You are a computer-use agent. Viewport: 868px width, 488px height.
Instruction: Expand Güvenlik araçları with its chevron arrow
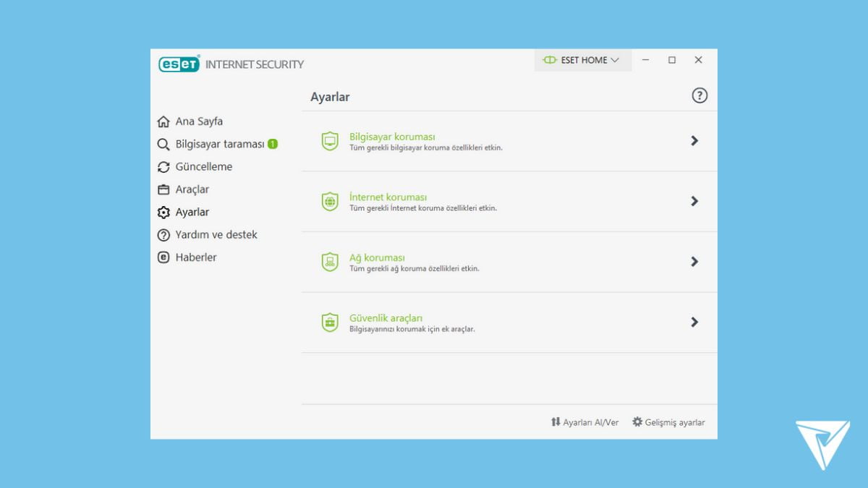[694, 322]
